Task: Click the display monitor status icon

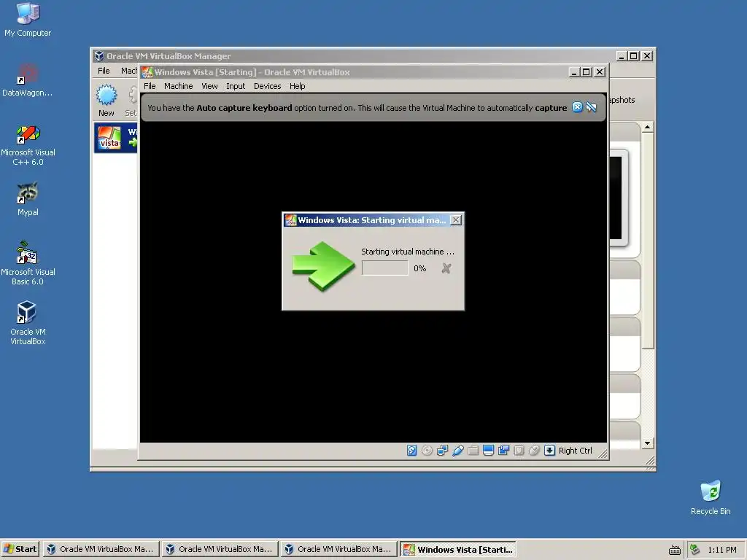Action: pos(488,451)
